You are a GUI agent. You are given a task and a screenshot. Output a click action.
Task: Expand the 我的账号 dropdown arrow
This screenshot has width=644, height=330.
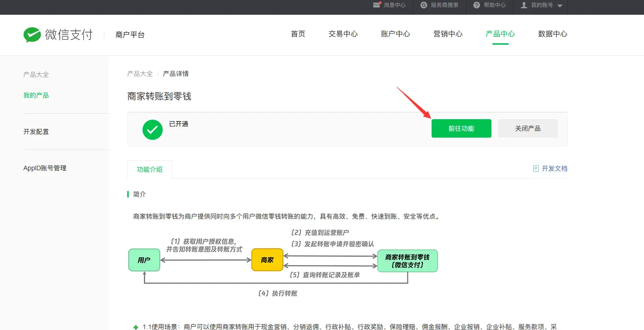tap(559, 6)
